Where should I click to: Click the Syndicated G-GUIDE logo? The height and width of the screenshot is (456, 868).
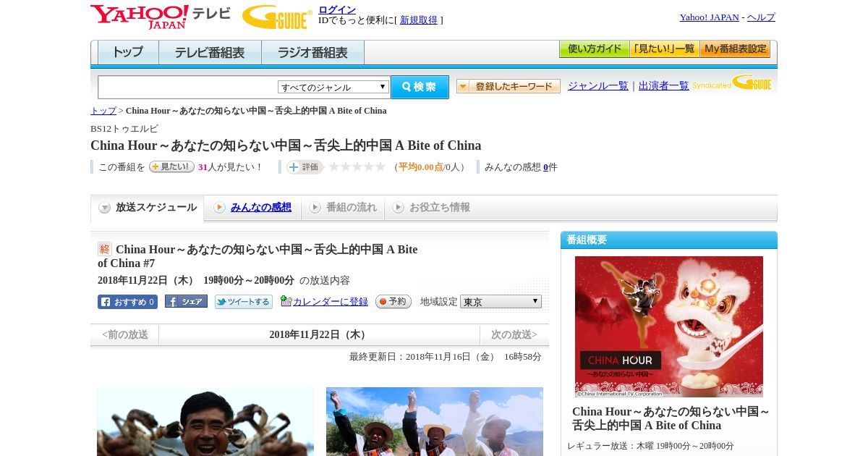point(732,84)
